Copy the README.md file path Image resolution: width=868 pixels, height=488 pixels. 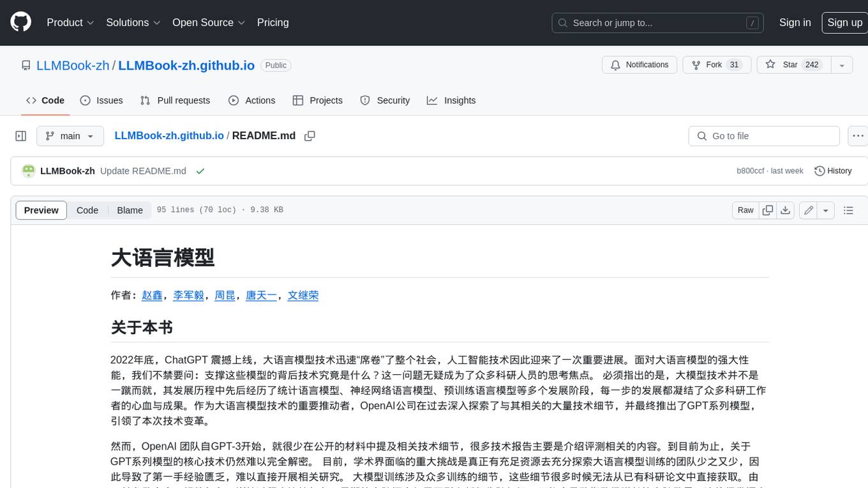(310, 136)
